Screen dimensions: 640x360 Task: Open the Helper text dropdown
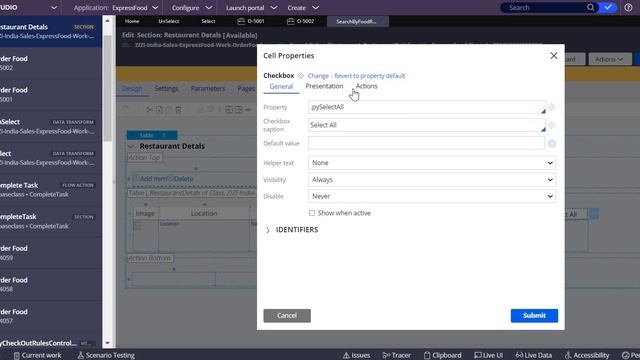coord(432,163)
